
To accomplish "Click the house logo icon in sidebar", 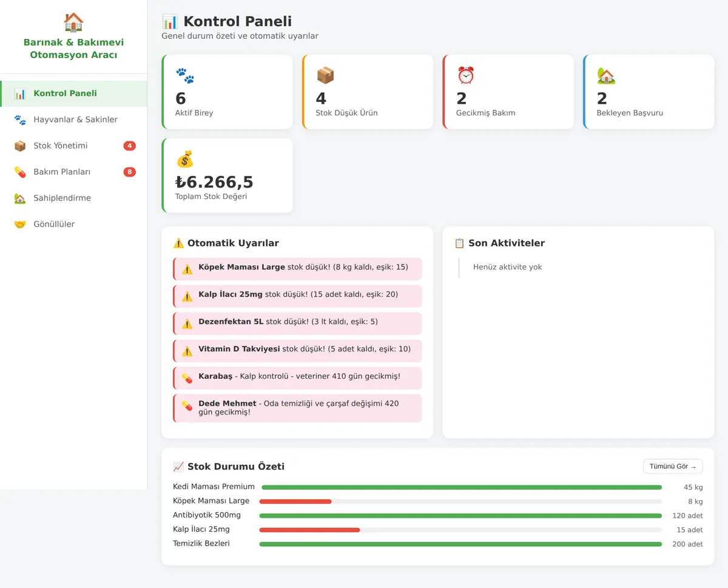I will coord(73,22).
